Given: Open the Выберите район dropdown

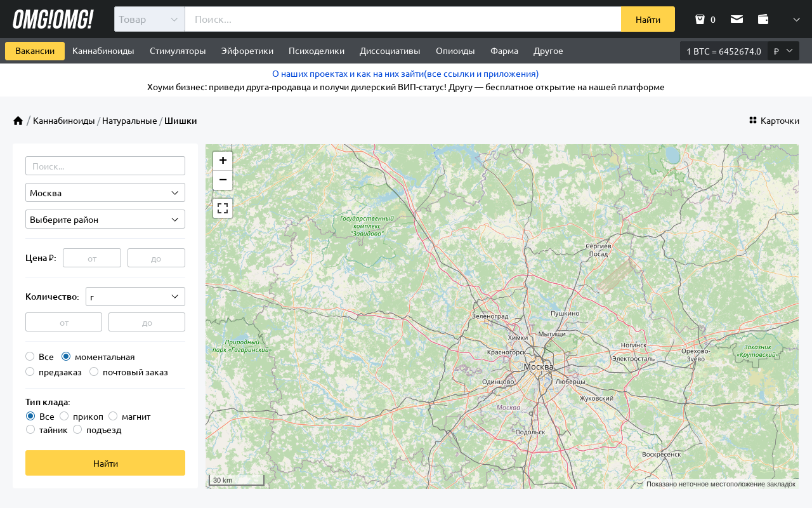Looking at the screenshot, I should point(105,219).
